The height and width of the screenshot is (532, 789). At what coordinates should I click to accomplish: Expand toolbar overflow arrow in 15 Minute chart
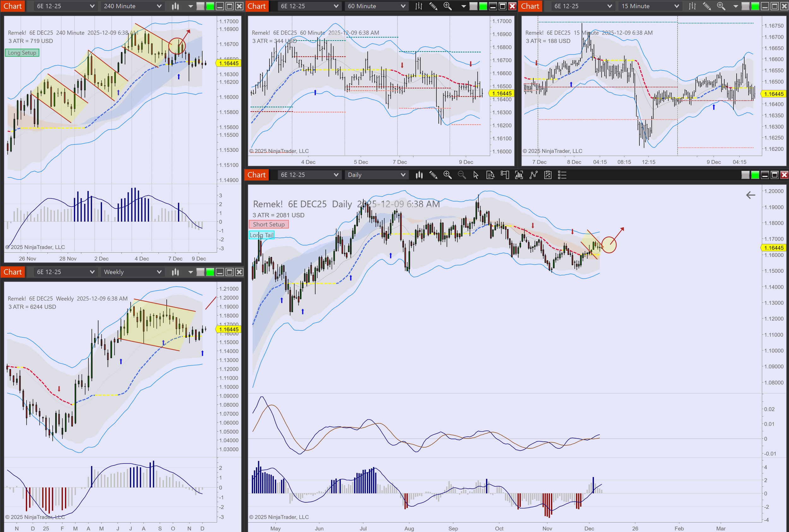point(736,6)
